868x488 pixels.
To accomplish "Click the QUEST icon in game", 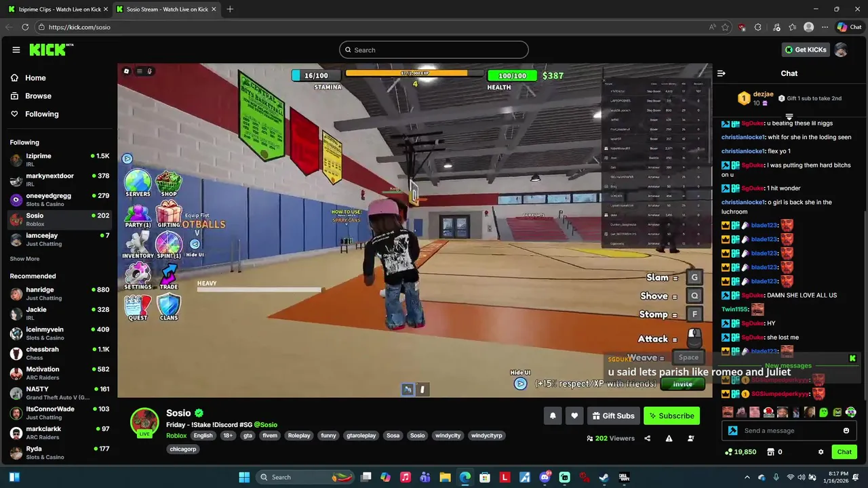I will coord(138,308).
